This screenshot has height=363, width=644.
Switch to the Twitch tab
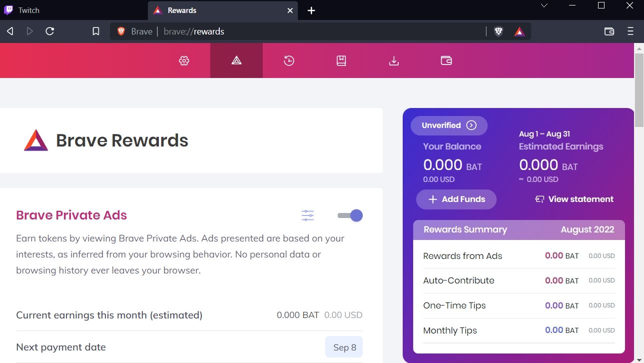[74, 10]
